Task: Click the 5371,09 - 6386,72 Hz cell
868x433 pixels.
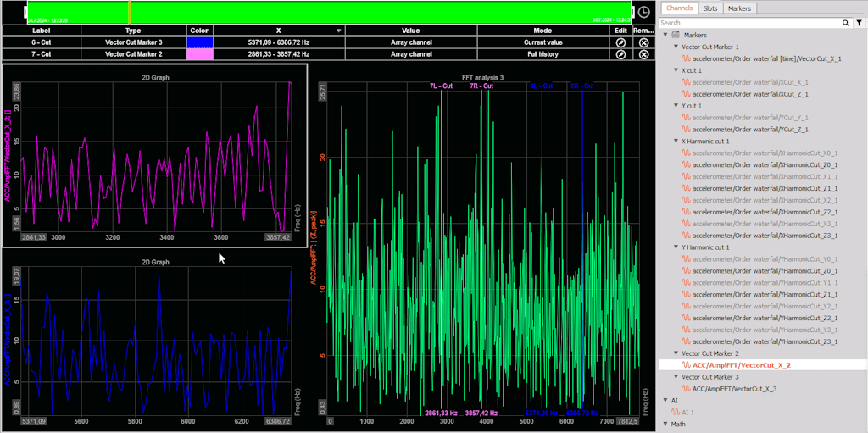Action: 279,42
